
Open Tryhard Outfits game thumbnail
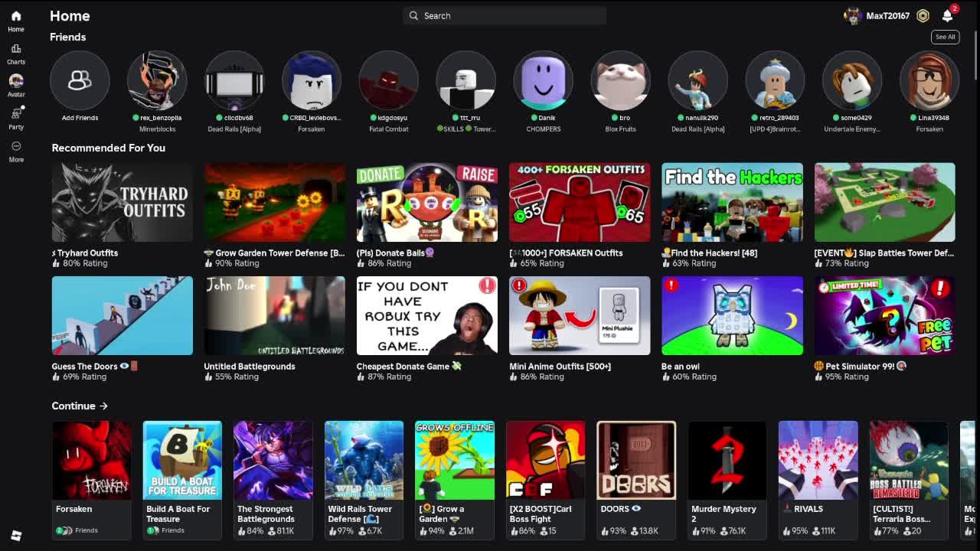122,202
